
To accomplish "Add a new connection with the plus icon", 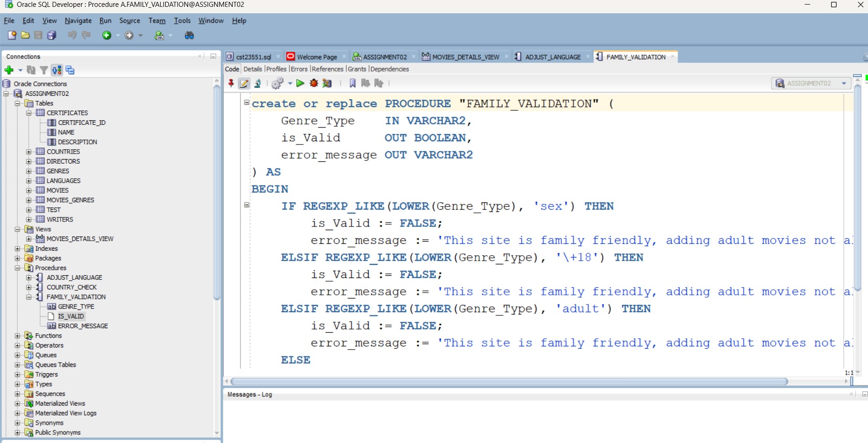I will point(9,70).
